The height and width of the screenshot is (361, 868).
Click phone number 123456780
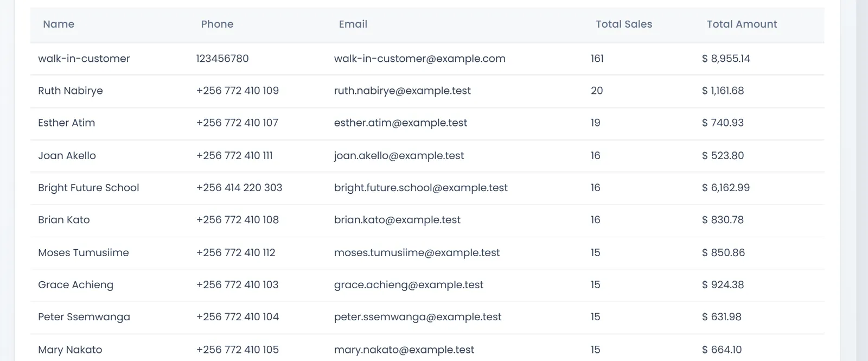click(x=222, y=59)
